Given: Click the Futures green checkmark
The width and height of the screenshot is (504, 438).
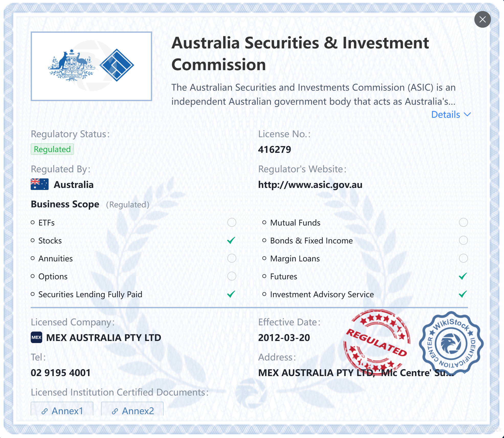Looking at the screenshot, I should click(463, 276).
